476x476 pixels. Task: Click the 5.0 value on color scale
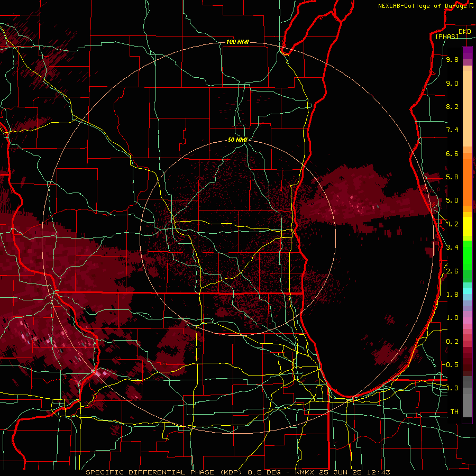(452, 200)
